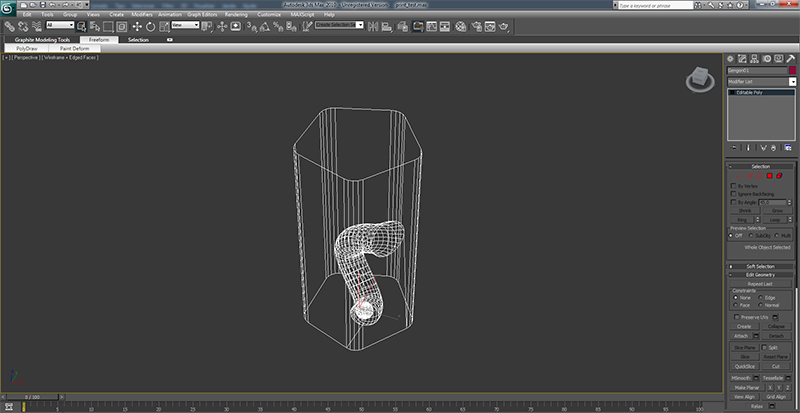The height and width of the screenshot is (413, 800).
Task: Enable By Angle checkbox
Action: [x=734, y=202]
